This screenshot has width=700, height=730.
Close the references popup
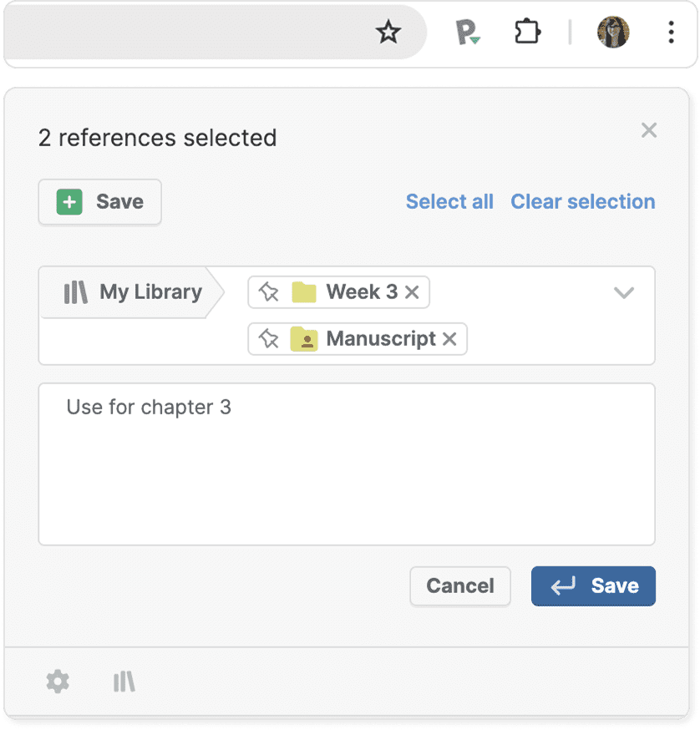[x=649, y=130]
